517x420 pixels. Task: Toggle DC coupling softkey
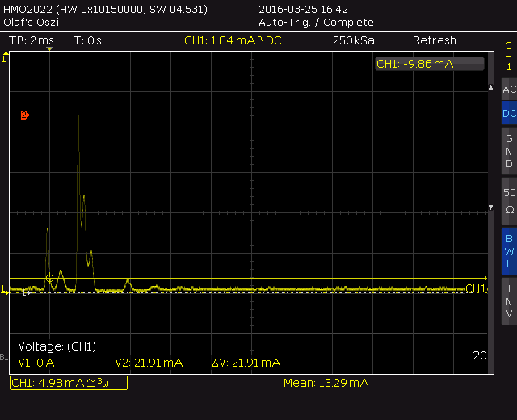[x=509, y=113]
